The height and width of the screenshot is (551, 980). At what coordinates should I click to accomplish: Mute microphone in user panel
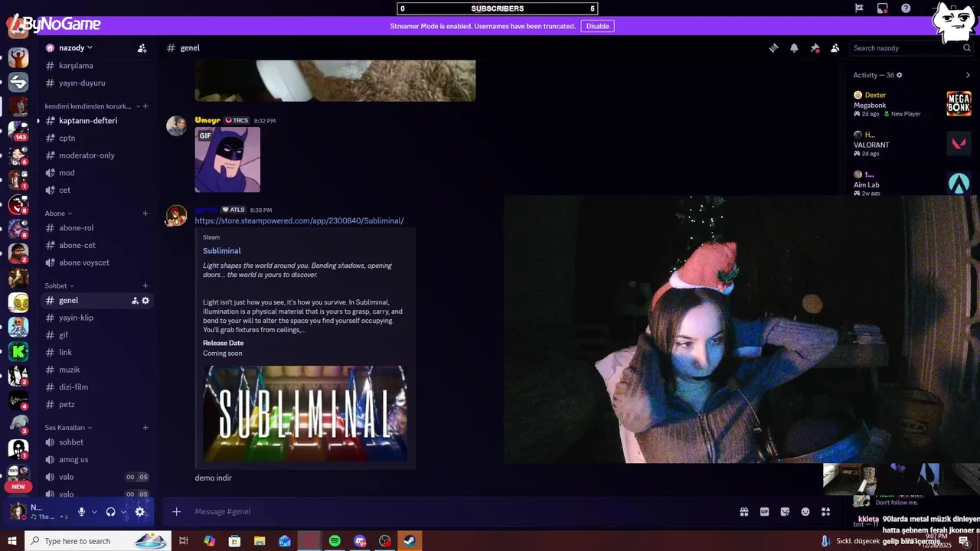[81, 512]
